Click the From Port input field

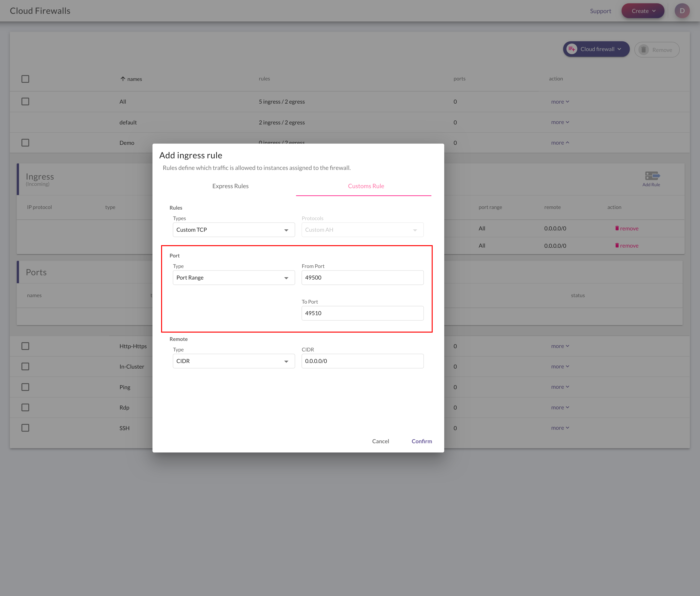click(362, 278)
